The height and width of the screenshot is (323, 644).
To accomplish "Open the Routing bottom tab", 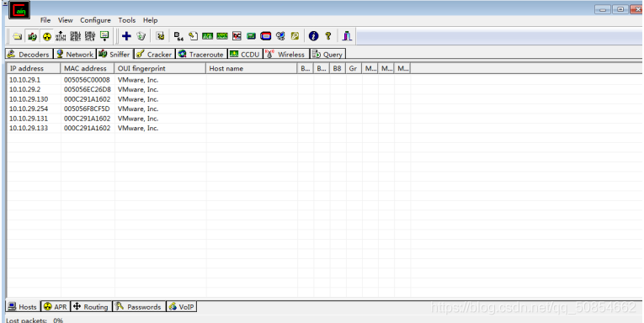I will (91, 306).
